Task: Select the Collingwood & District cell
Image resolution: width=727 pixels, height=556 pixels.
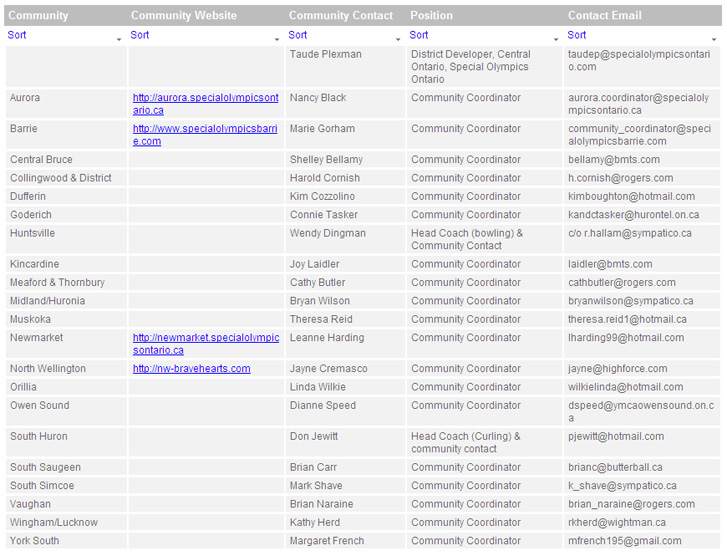Action: (66, 178)
